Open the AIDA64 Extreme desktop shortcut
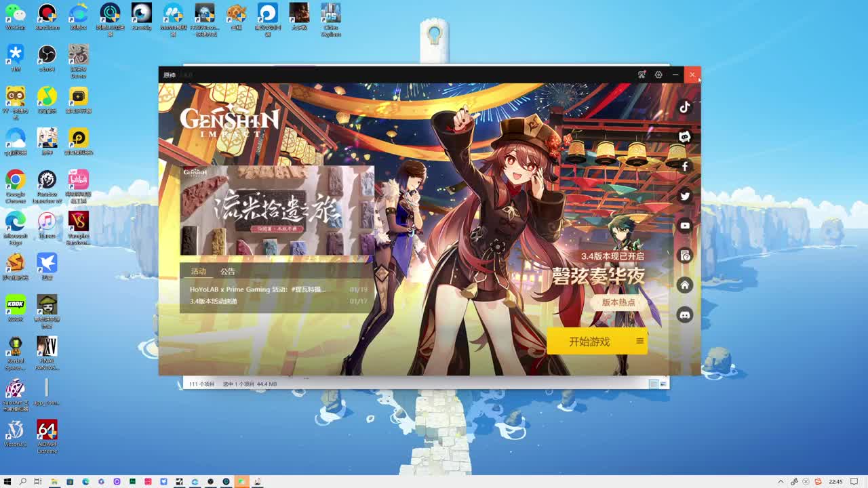Screen dimensions: 868x488 pos(47,437)
